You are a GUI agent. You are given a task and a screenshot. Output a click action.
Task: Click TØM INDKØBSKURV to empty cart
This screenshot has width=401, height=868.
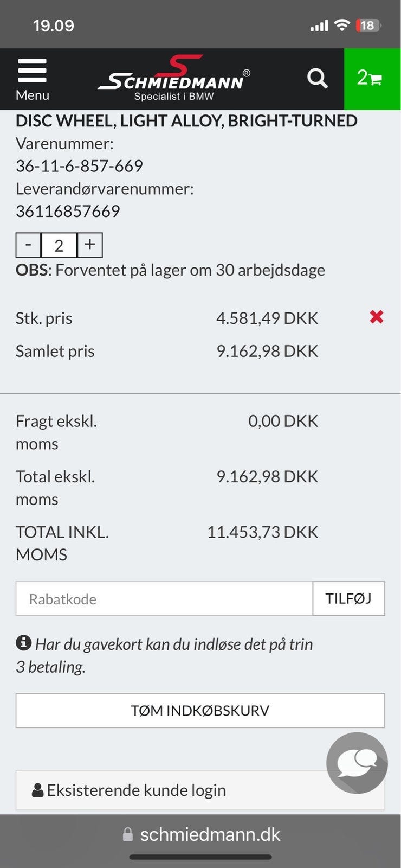(x=200, y=711)
